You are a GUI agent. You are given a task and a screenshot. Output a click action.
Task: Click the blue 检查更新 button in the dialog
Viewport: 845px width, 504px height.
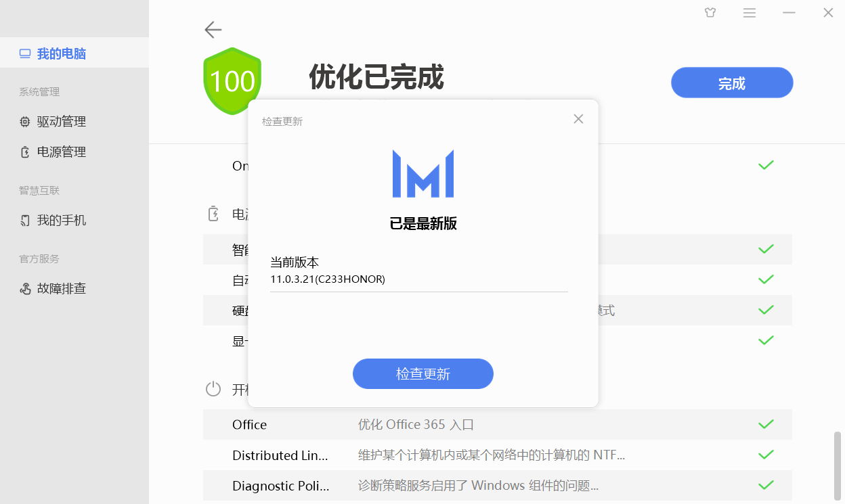point(423,374)
